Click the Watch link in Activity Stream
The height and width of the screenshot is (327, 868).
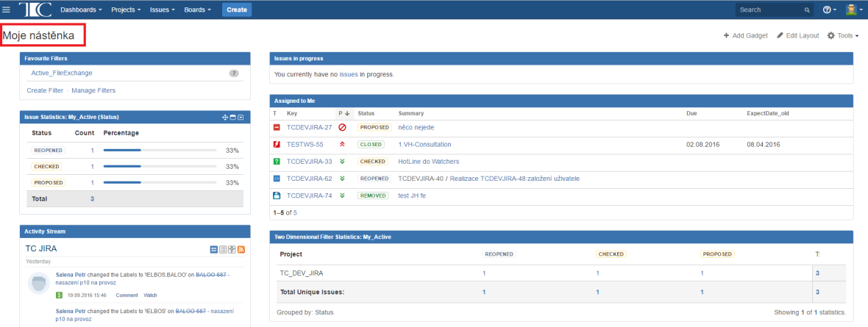click(151, 295)
